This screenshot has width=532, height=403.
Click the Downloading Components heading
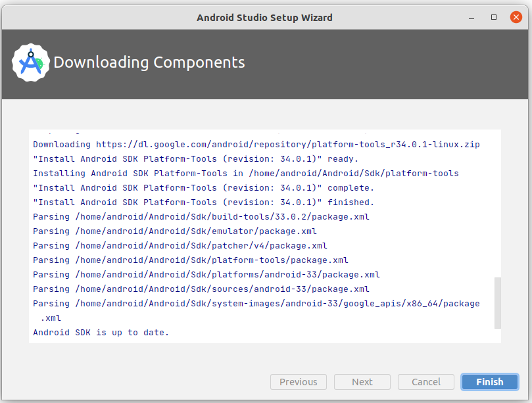(149, 63)
